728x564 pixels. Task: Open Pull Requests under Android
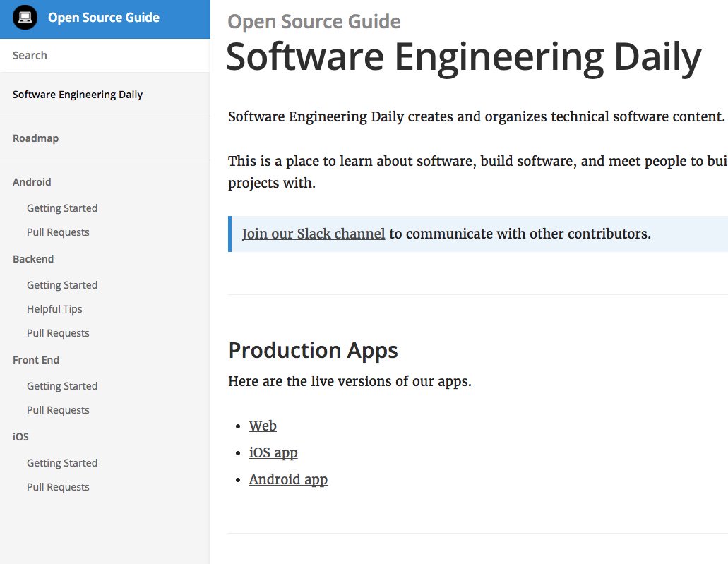(58, 232)
